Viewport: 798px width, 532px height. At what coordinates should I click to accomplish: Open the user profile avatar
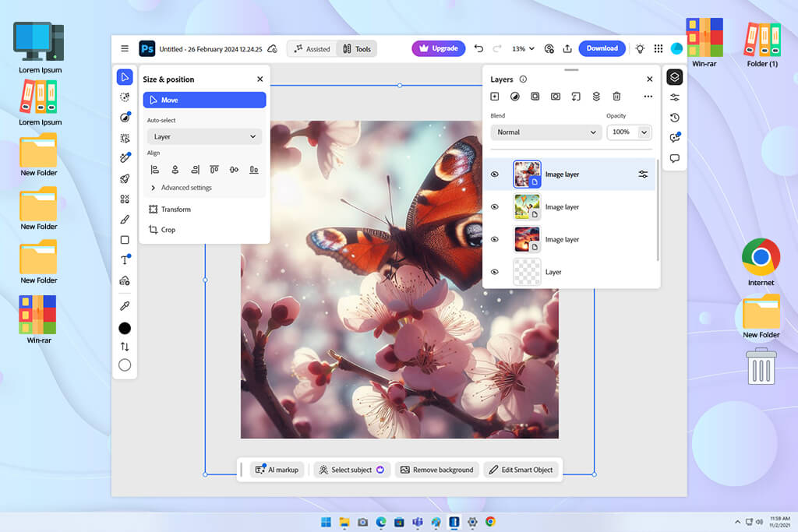click(676, 48)
